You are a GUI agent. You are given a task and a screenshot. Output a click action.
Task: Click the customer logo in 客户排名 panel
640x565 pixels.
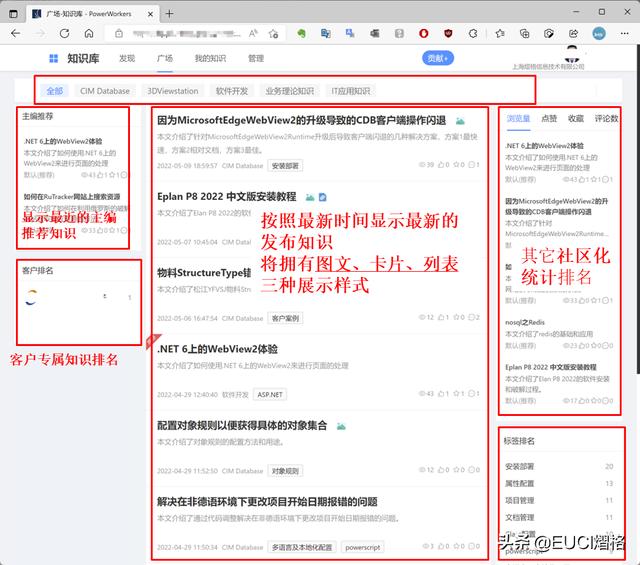31,298
